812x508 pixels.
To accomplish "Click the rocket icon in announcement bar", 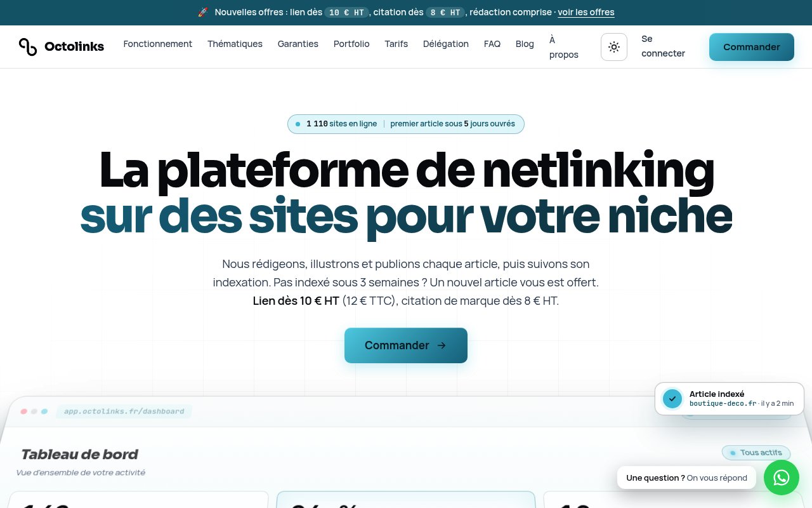I will coord(203,12).
